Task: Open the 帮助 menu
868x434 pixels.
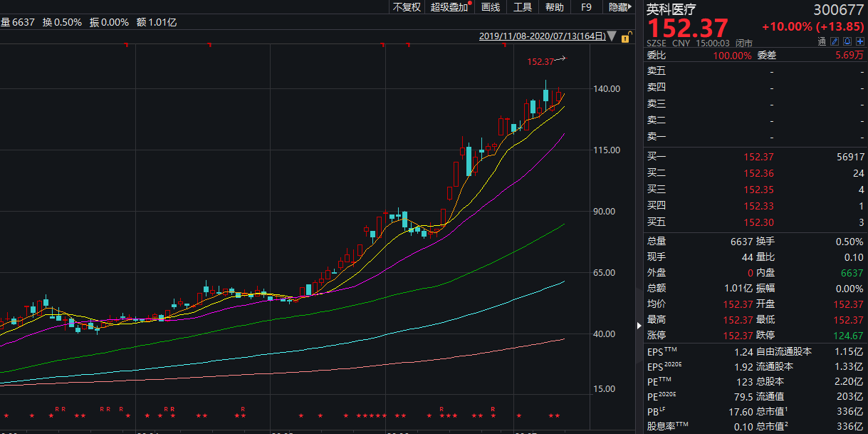Action: pos(554,7)
